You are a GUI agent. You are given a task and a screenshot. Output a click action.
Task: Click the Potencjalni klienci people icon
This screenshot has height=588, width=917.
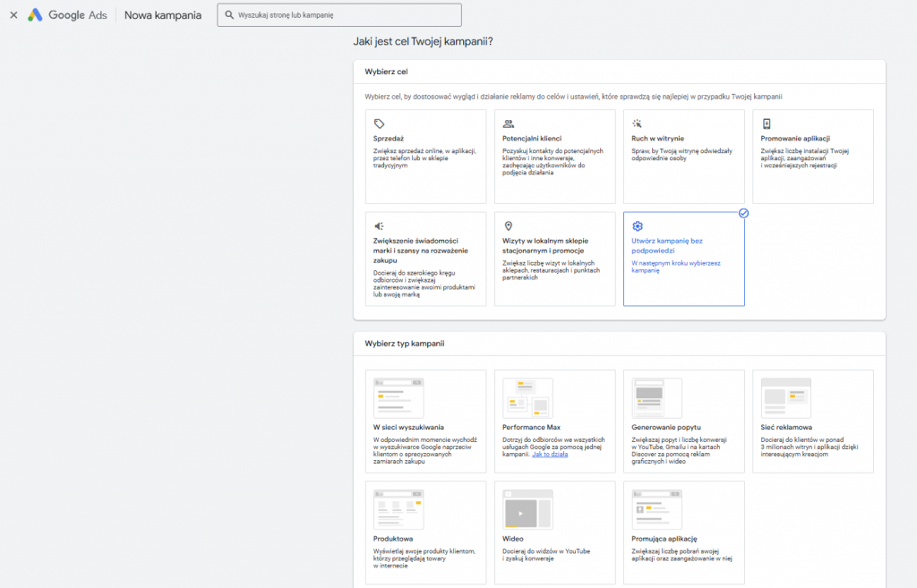(x=508, y=124)
